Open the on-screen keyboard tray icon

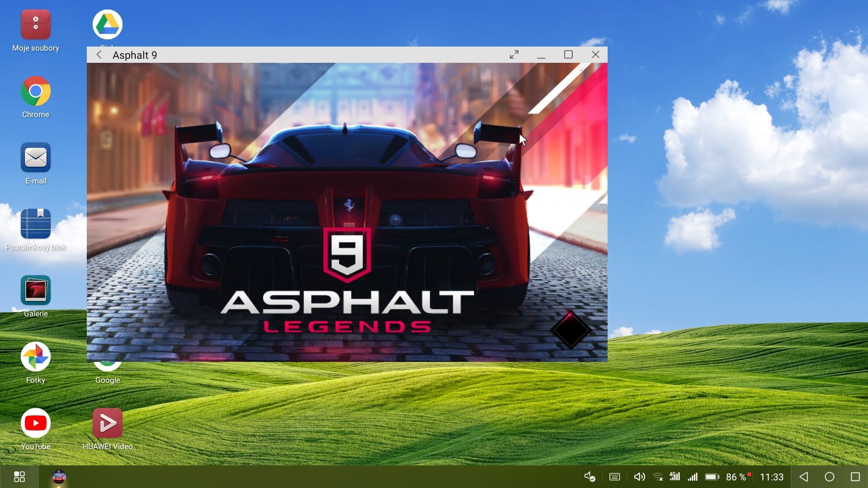(x=614, y=477)
